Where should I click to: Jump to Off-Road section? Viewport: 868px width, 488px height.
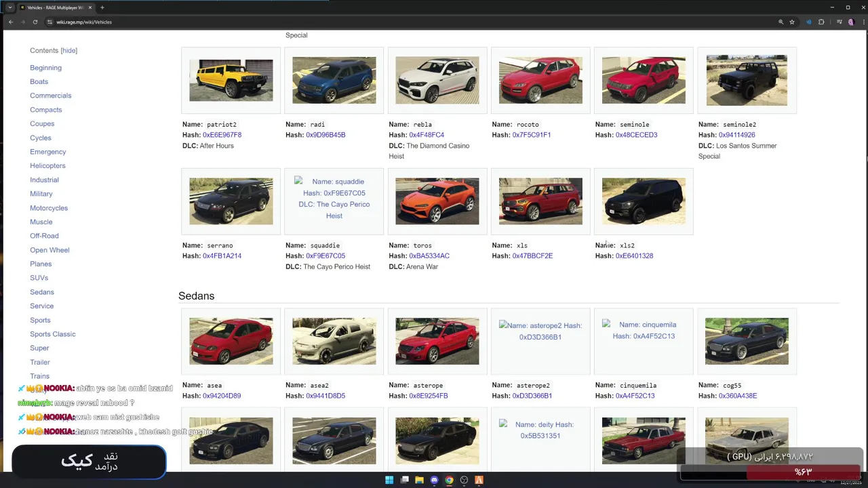pyautogui.click(x=44, y=236)
